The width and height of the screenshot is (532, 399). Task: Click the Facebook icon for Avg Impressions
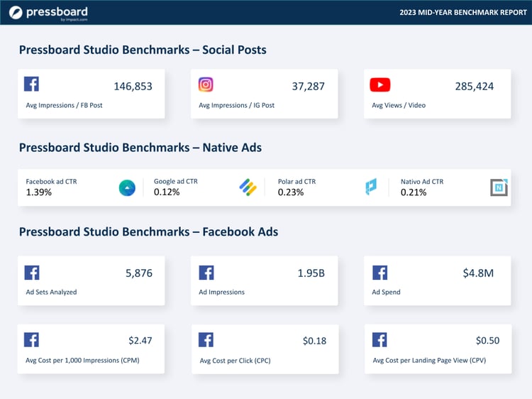(x=31, y=84)
